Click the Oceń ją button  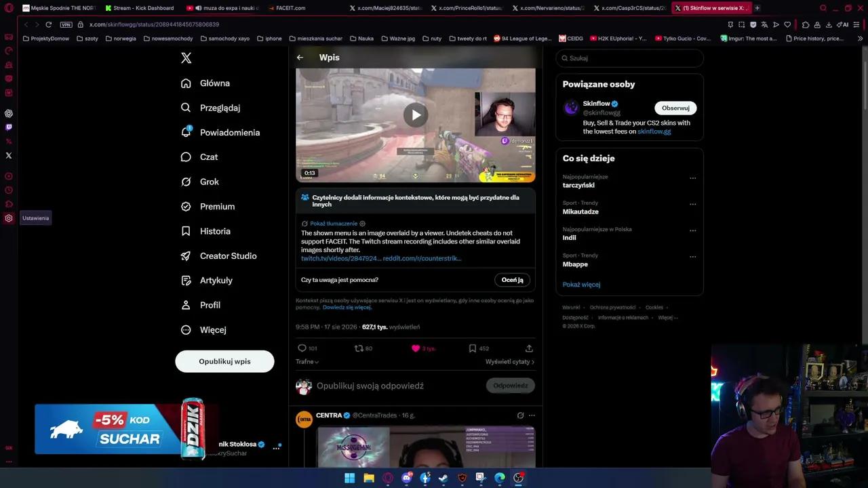(512, 280)
